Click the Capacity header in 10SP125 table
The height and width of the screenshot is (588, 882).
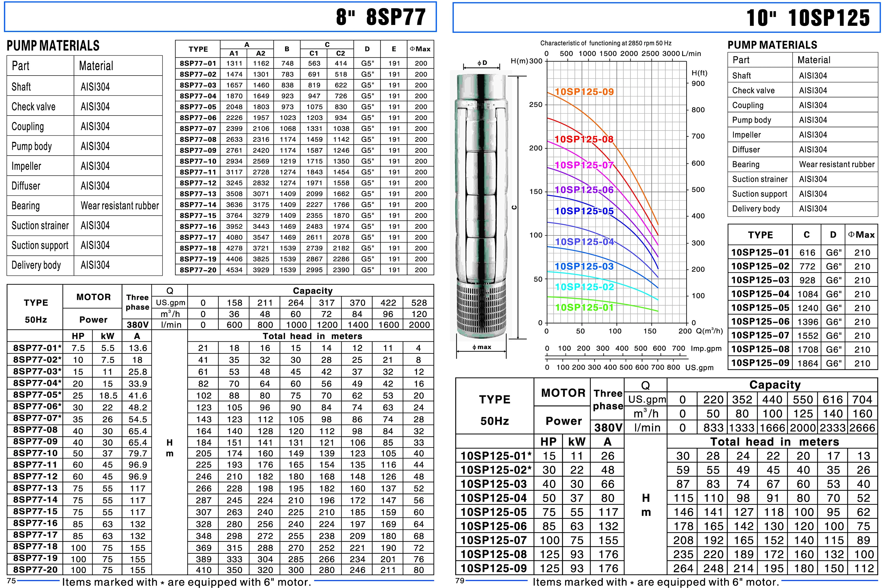coord(774,385)
